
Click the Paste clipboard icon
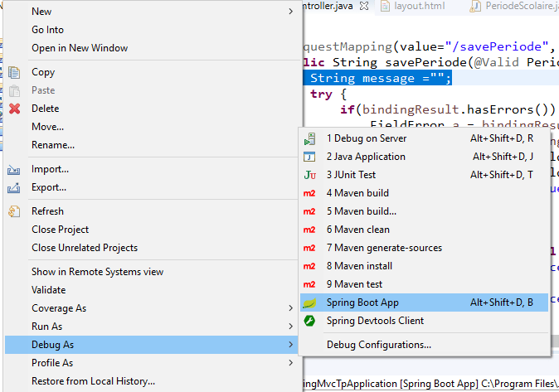[14, 90]
